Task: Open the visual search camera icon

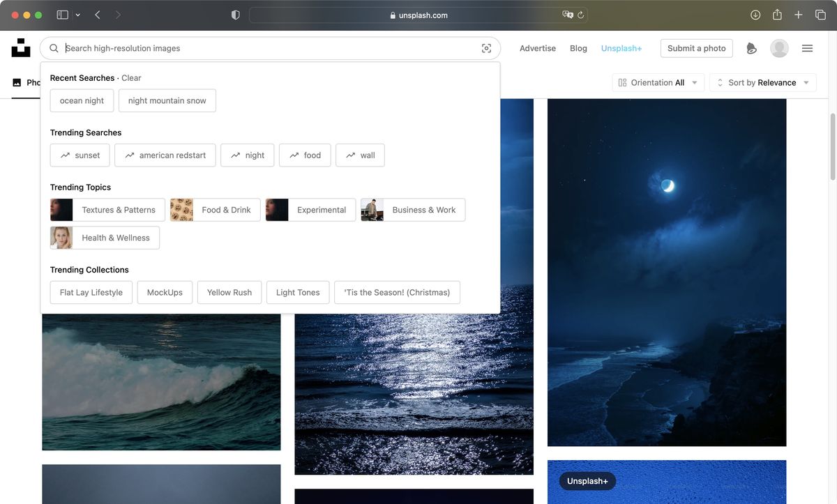Action: point(486,48)
